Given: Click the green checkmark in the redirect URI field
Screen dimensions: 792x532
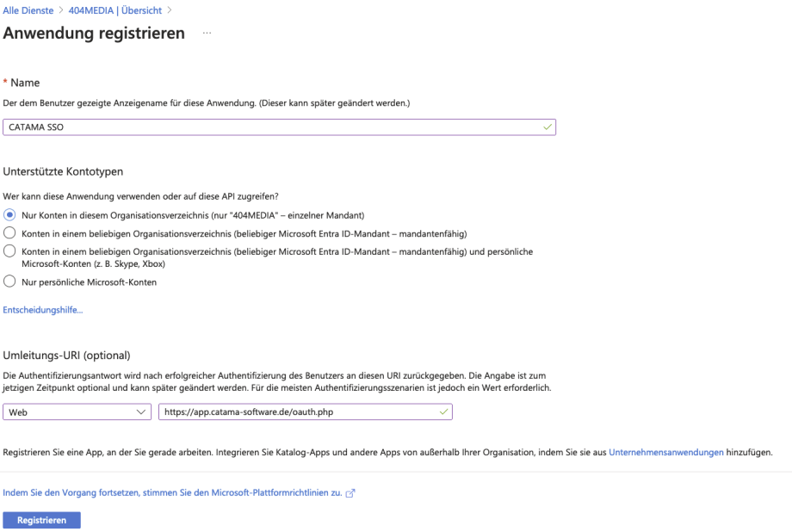Looking at the screenshot, I should tap(443, 412).
